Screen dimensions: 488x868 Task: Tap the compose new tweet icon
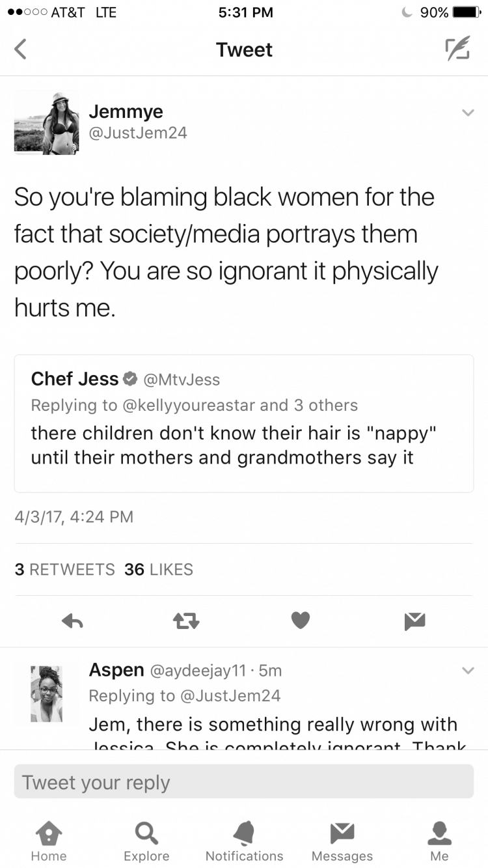tap(457, 49)
